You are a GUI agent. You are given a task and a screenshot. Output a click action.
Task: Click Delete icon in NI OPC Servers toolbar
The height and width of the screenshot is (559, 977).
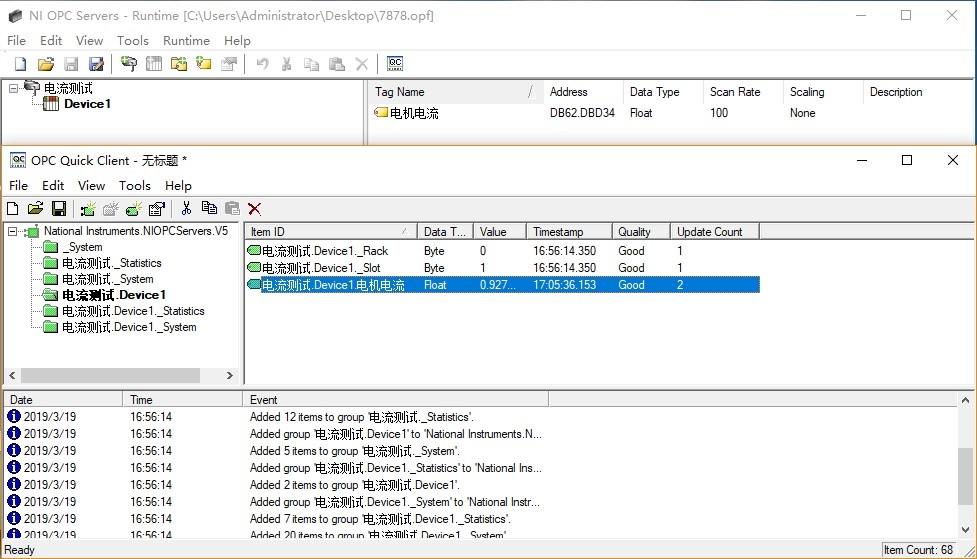point(361,64)
